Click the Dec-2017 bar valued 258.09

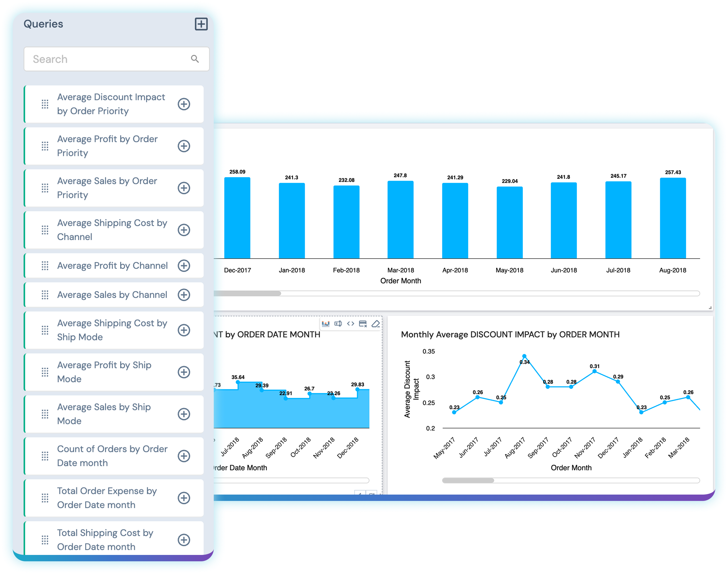(x=237, y=218)
